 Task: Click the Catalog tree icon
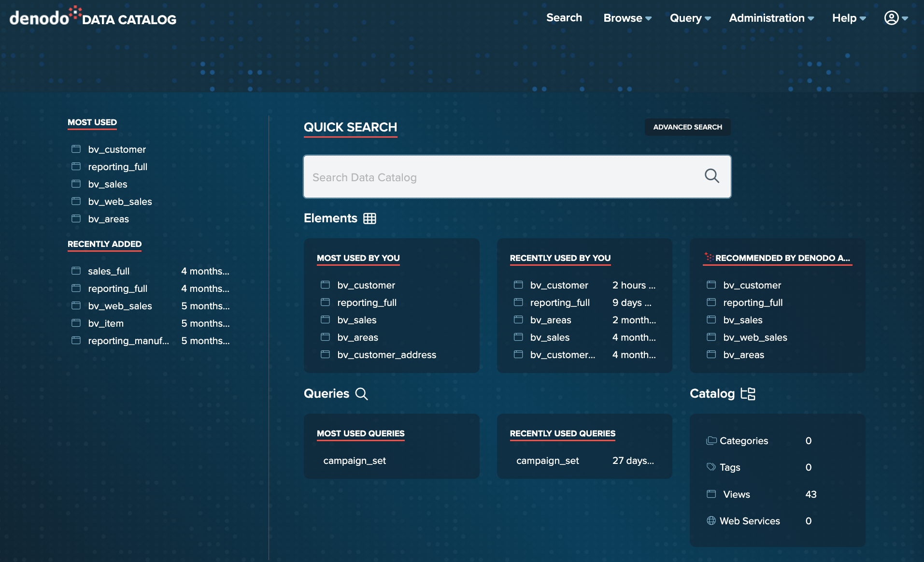click(x=748, y=394)
